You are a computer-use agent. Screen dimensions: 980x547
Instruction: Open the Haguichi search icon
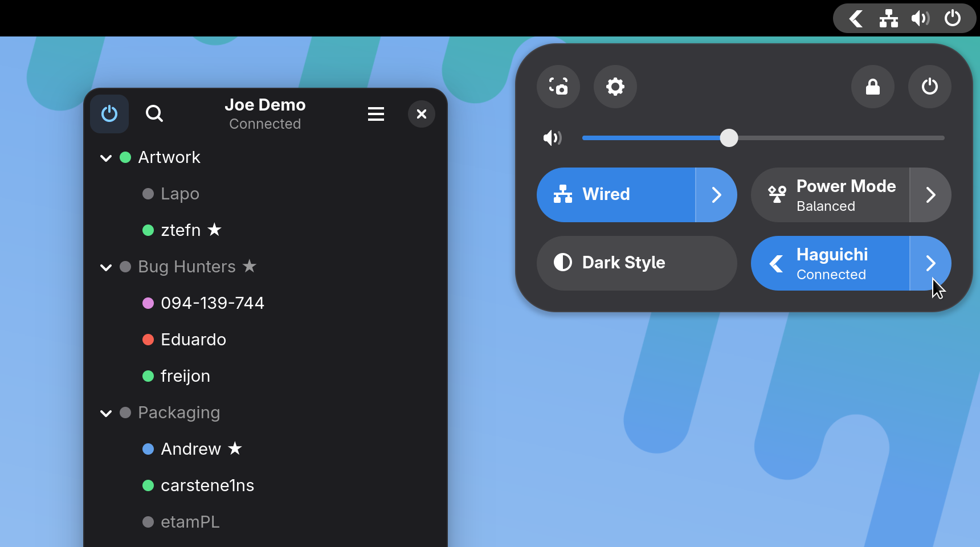154,114
